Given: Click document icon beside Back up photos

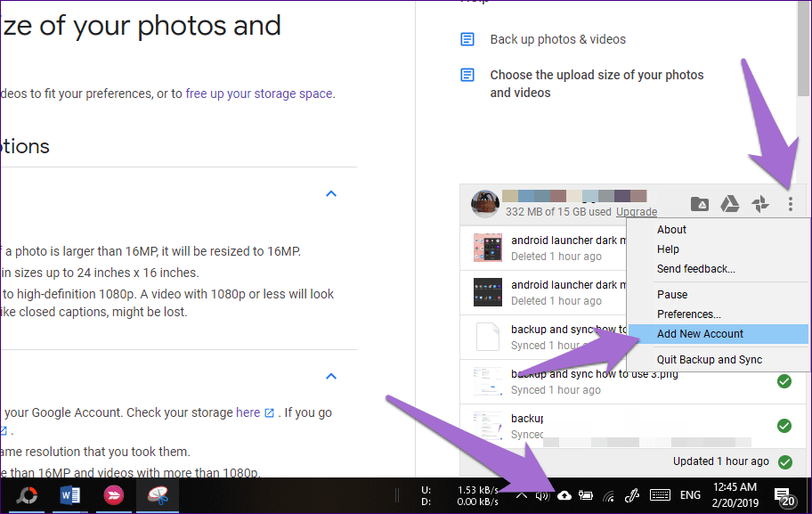Looking at the screenshot, I should coord(467,39).
